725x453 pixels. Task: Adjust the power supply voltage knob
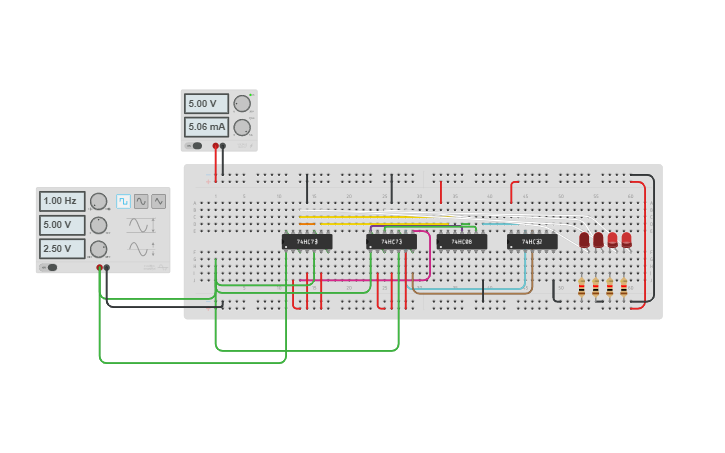[x=242, y=104]
